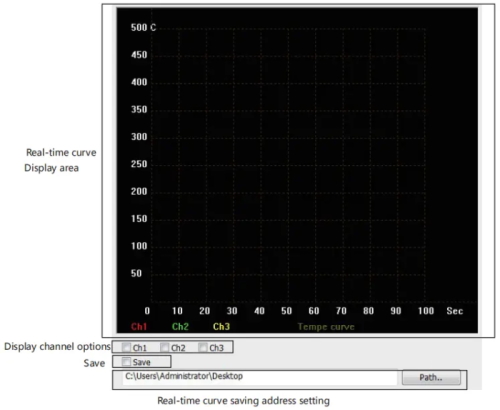The height and width of the screenshot is (410, 500).
Task: Click the 150 mark on temperature axis
Action: [139, 219]
